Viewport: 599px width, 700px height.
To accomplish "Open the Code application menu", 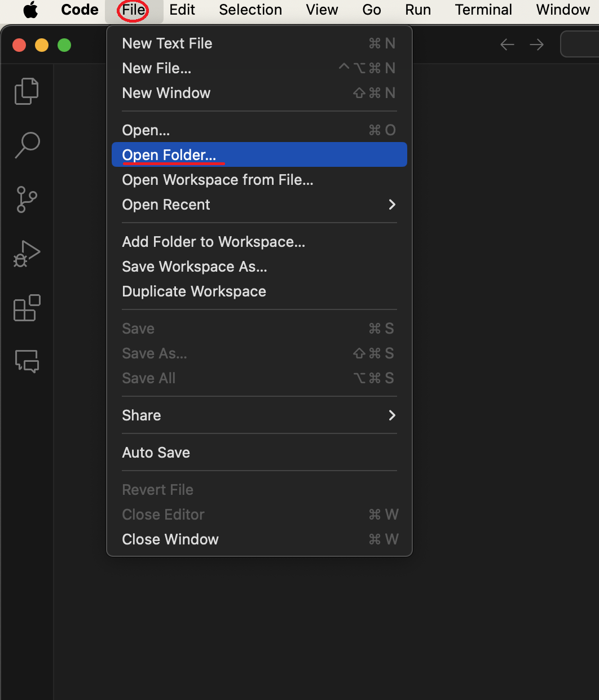I will (80, 10).
